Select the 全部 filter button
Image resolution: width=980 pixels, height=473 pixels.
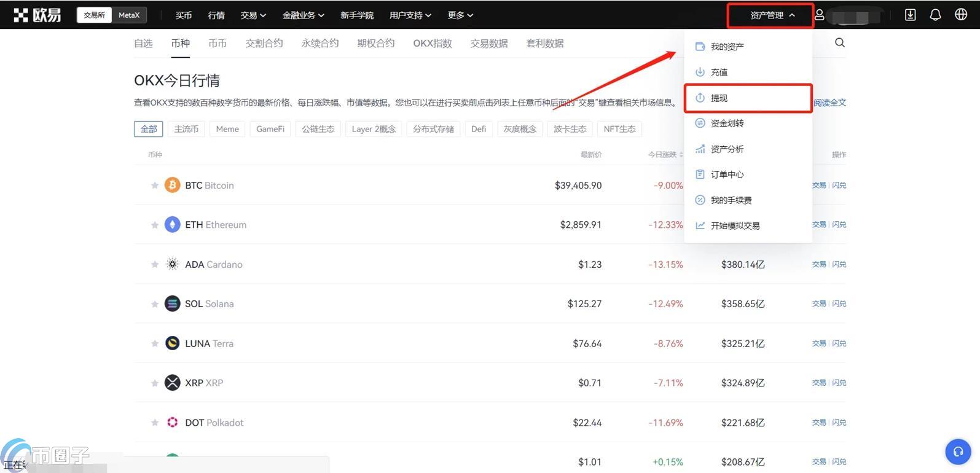[149, 129]
